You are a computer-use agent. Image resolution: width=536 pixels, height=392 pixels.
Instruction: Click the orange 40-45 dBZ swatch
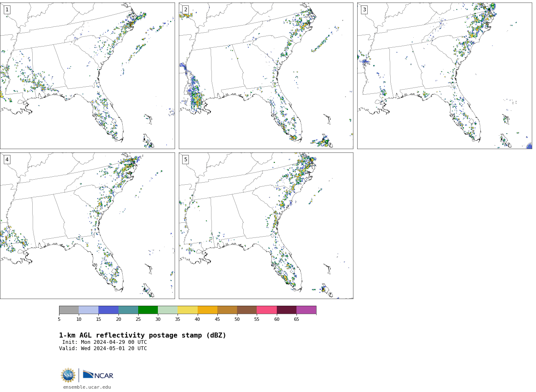pyautogui.click(x=207, y=310)
